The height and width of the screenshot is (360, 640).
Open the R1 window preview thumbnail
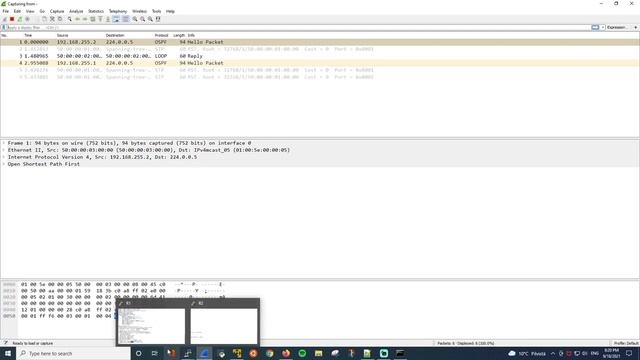coord(151,326)
